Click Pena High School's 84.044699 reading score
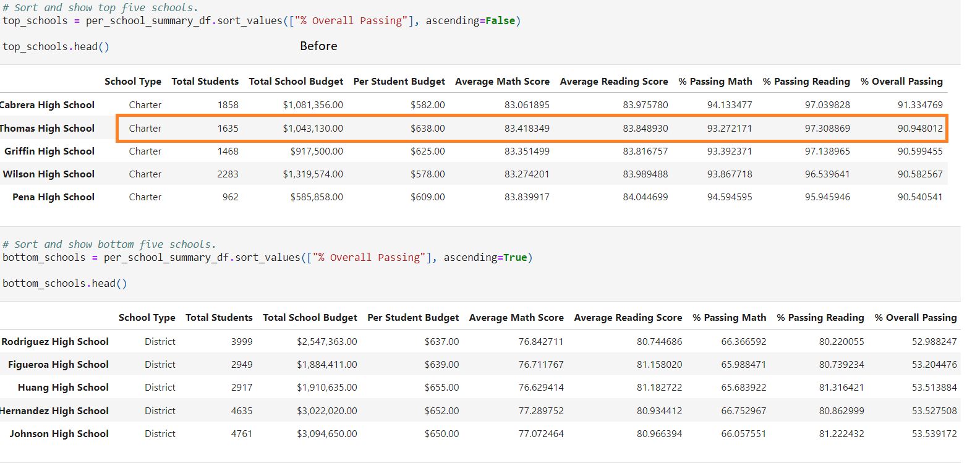 point(646,197)
